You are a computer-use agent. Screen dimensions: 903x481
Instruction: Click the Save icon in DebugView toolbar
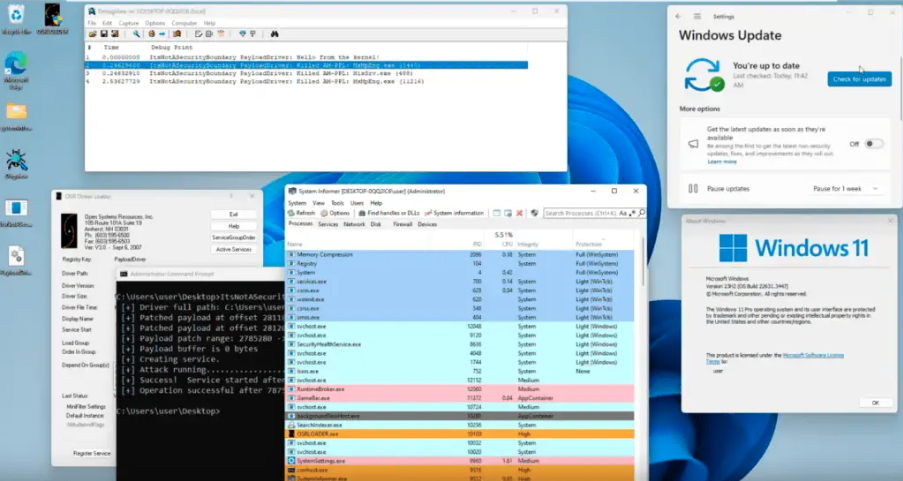(x=102, y=33)
